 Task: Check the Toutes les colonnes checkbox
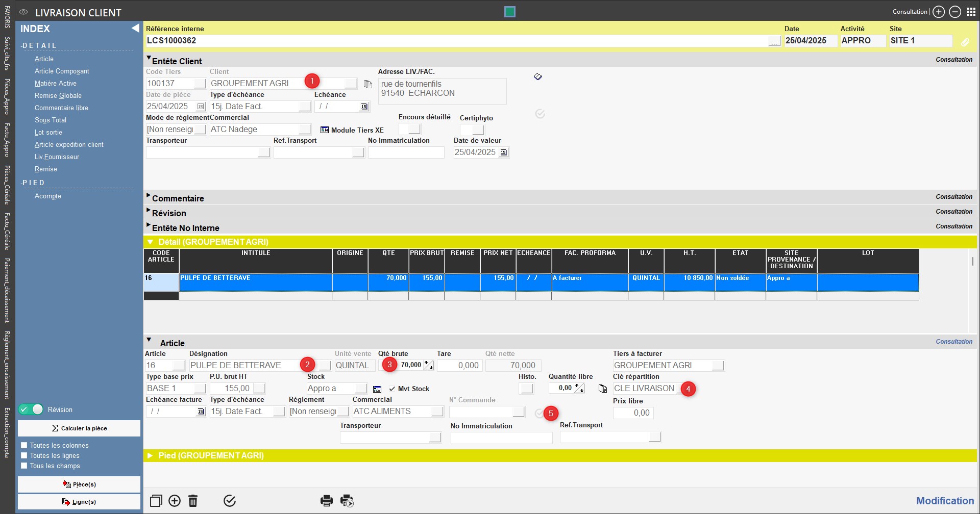pyautogui.click(x=24, y=445)
